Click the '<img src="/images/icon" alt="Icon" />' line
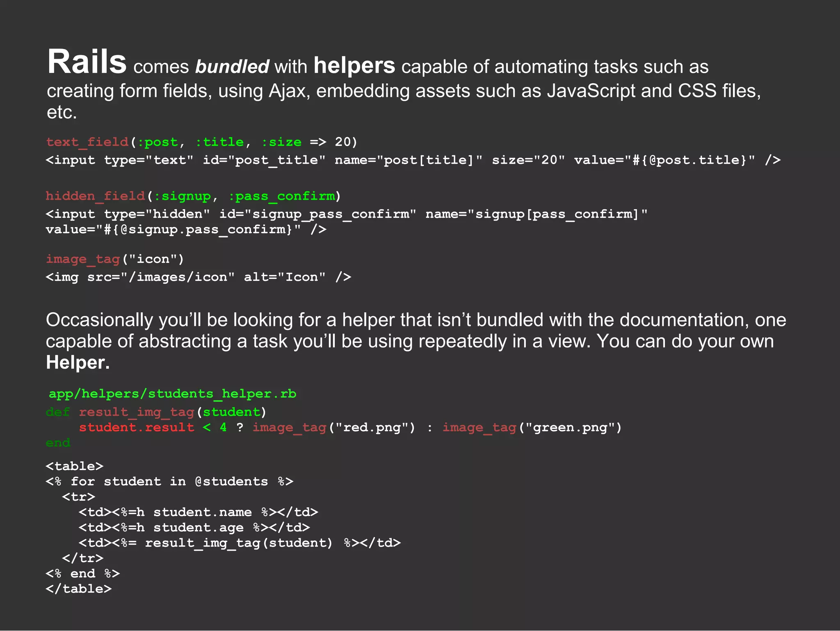The height and width of the screenshot is (631, 840). click(x=199, y=277)
